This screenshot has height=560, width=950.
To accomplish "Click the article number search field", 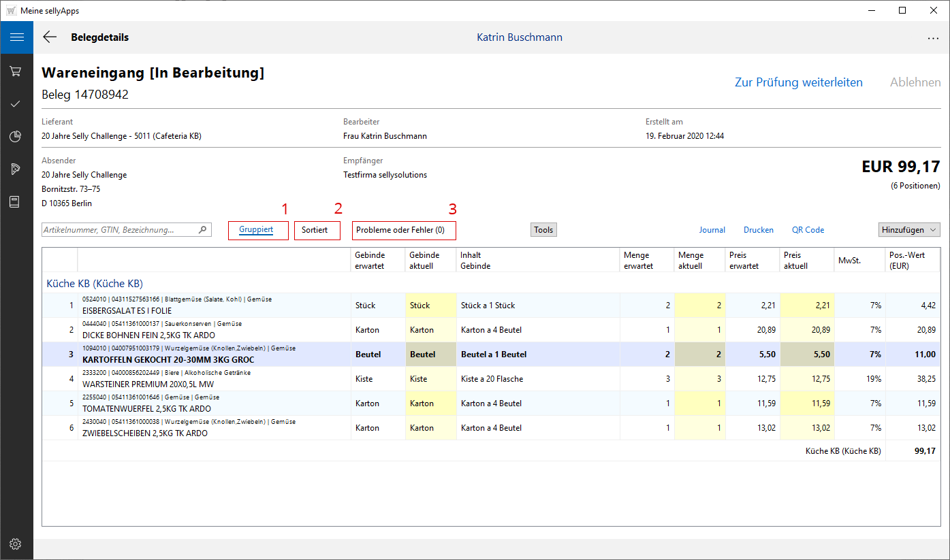I will [x=119, y=230].
